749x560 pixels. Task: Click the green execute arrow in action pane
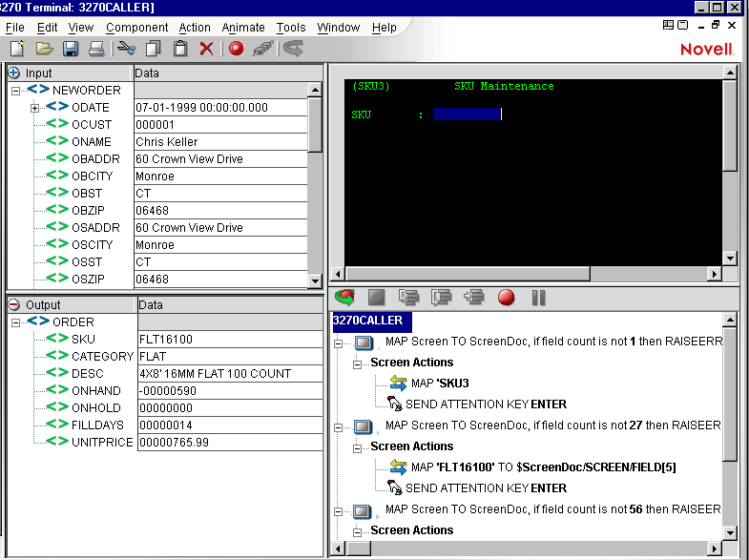point(344,298)
